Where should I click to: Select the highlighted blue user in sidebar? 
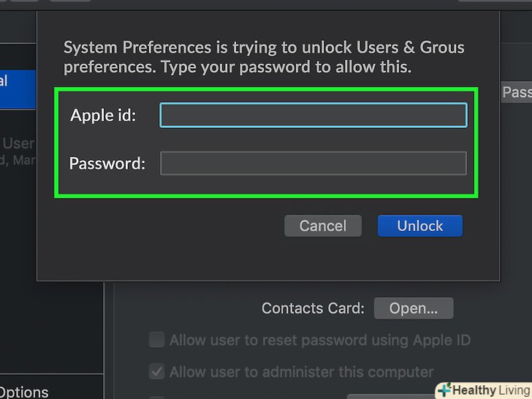pos(18,89)
